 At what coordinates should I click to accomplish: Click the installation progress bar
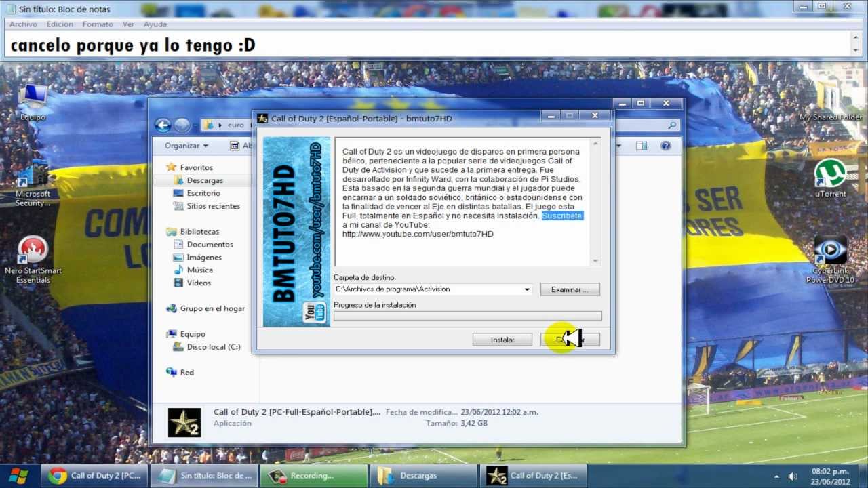467,316
